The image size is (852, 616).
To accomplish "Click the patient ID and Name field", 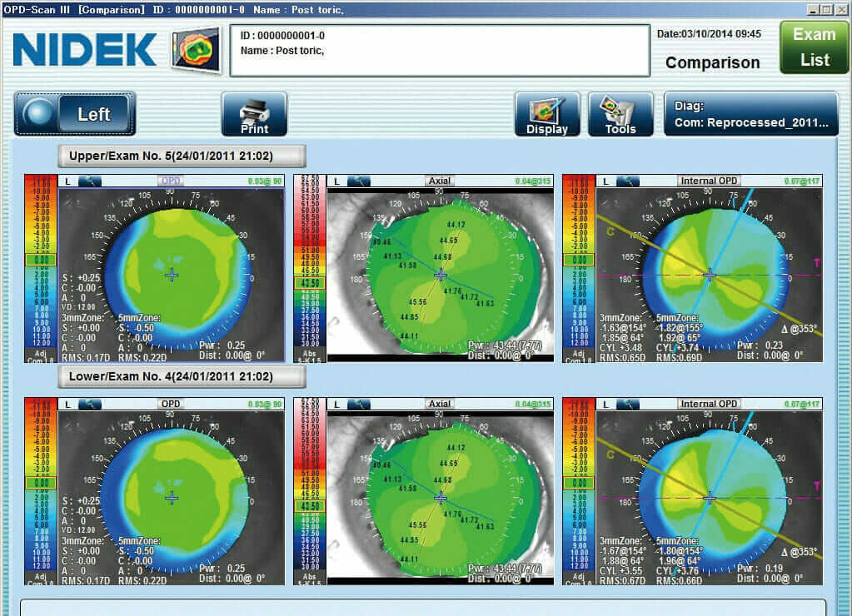I will [439, 50].
